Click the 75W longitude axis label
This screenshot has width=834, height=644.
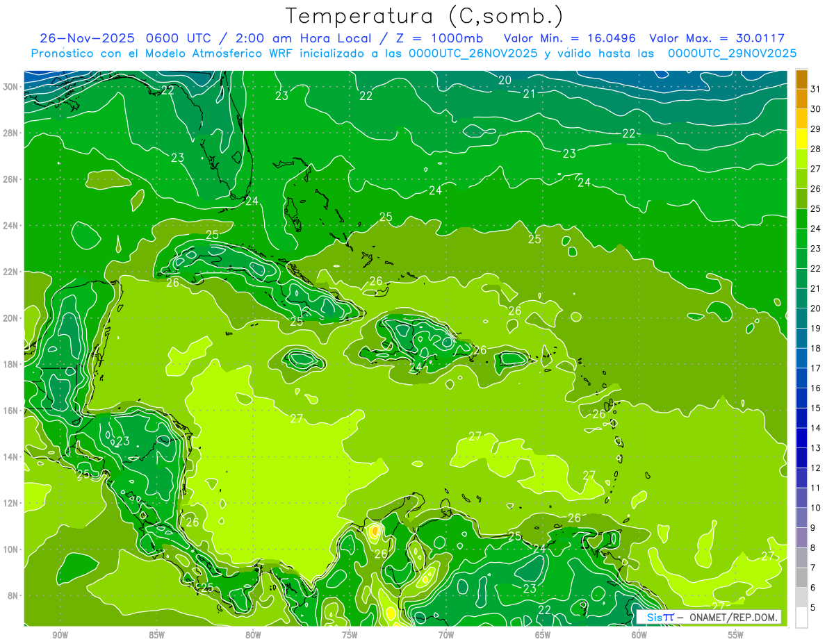[x=350, y=635]
